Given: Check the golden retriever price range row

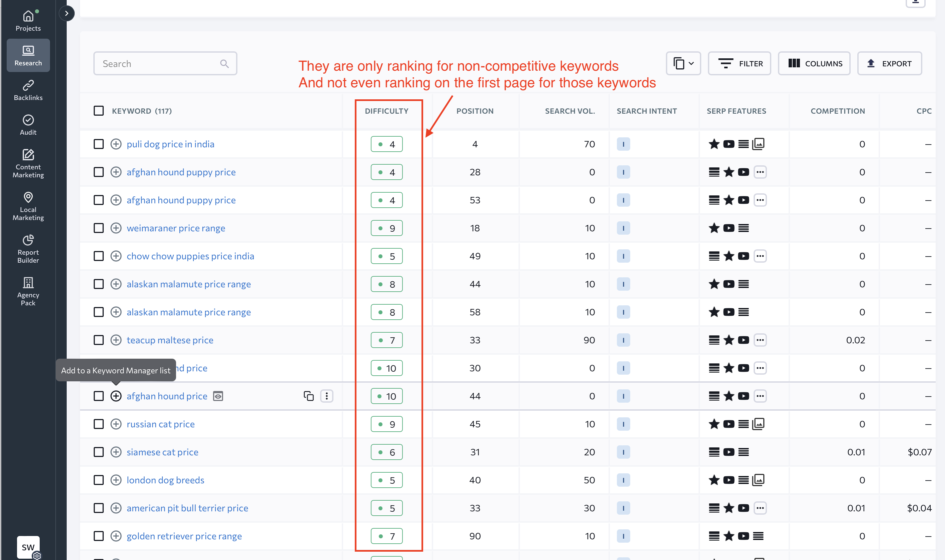Looking at the screenshot, I should [x=98, y=536].
